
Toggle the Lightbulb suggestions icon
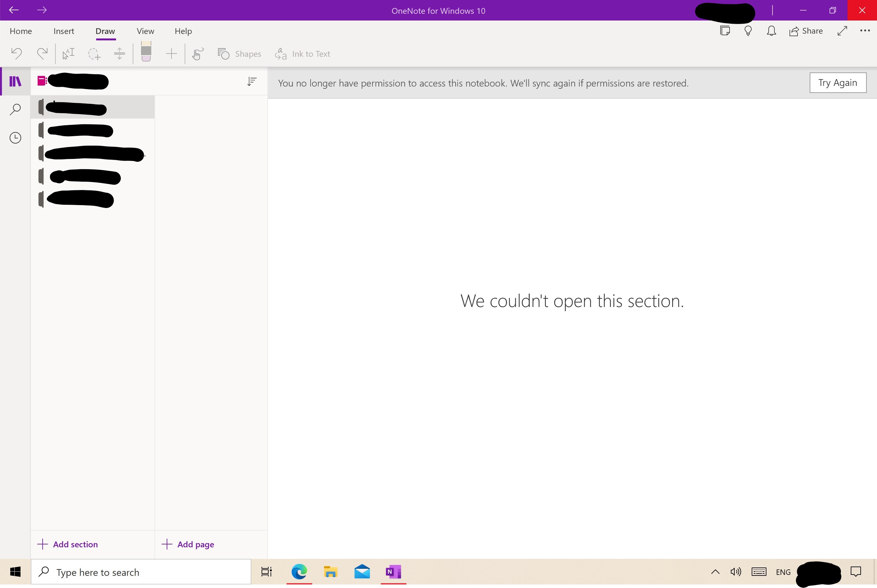tap(748, 31)
